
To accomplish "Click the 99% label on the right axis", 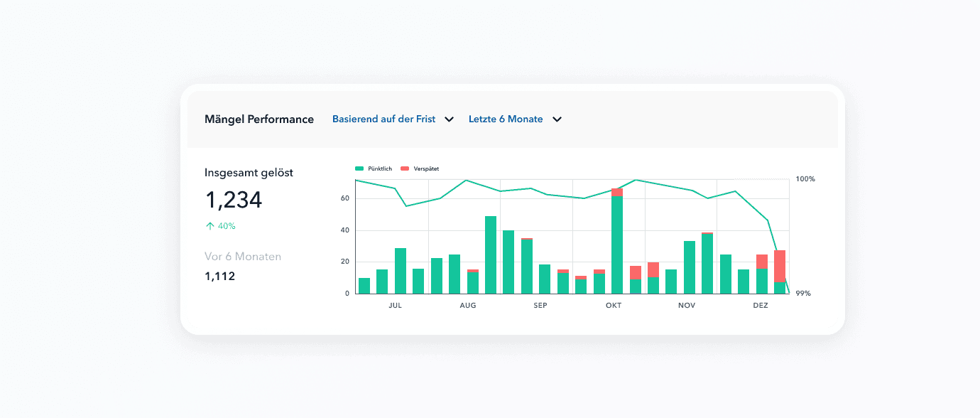I will [803, 294].
